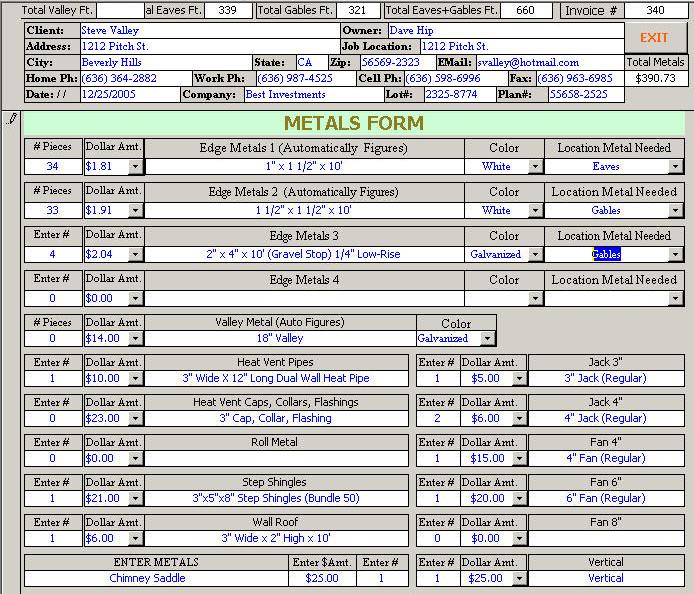Click the pencil record selector icon
Image resolution: width=694 pixels, height=594 pixels.
pos(12,119)
